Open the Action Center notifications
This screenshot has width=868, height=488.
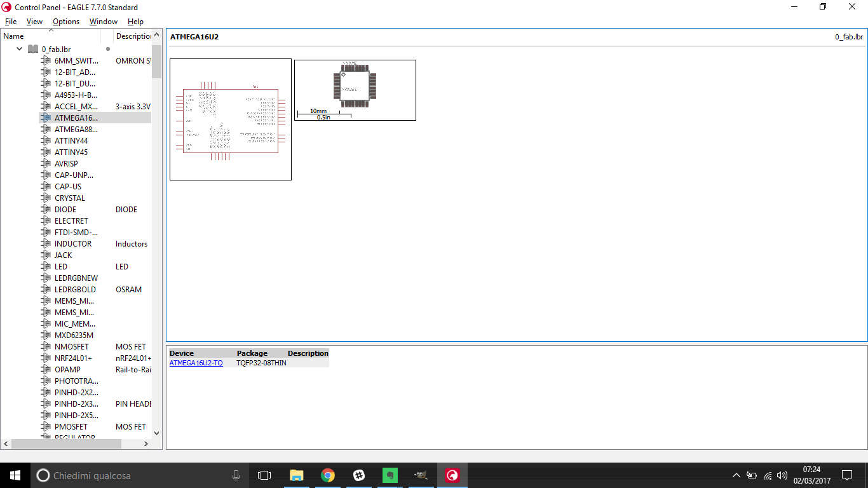click(x=847, y=475)
